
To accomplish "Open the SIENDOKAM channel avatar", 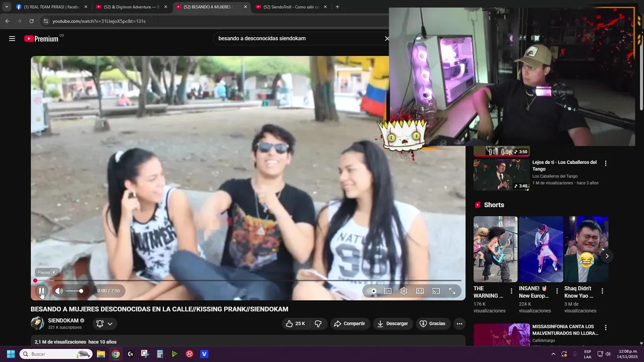I will (37, 323).
